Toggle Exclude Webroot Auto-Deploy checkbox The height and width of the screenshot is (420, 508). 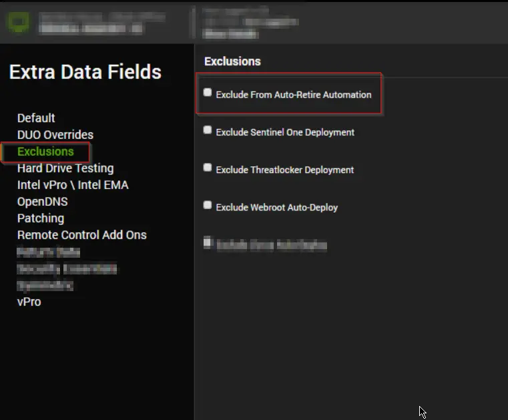tap(208, 205)
